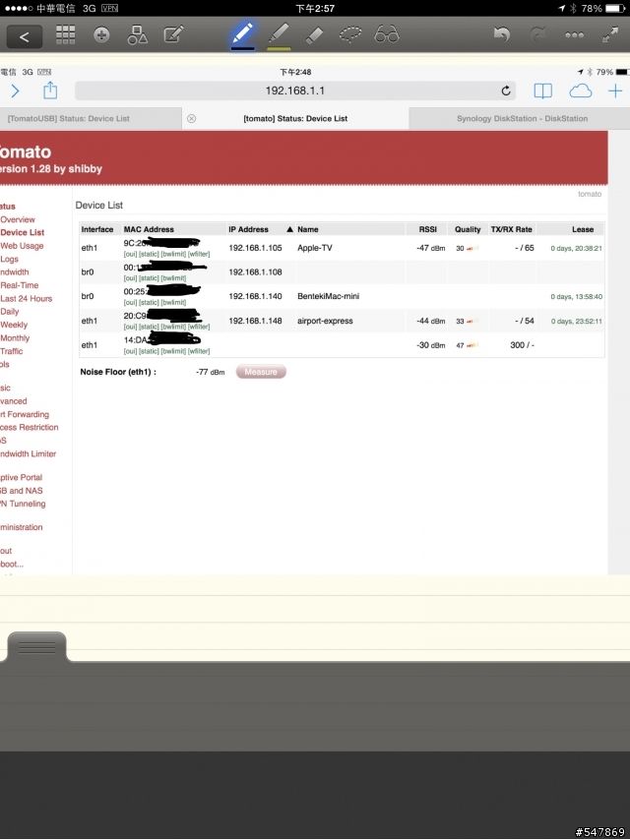630x840 pixels.
Task: Click [wfilter] link in Apple-TV row
Action: tap(199, 254)
